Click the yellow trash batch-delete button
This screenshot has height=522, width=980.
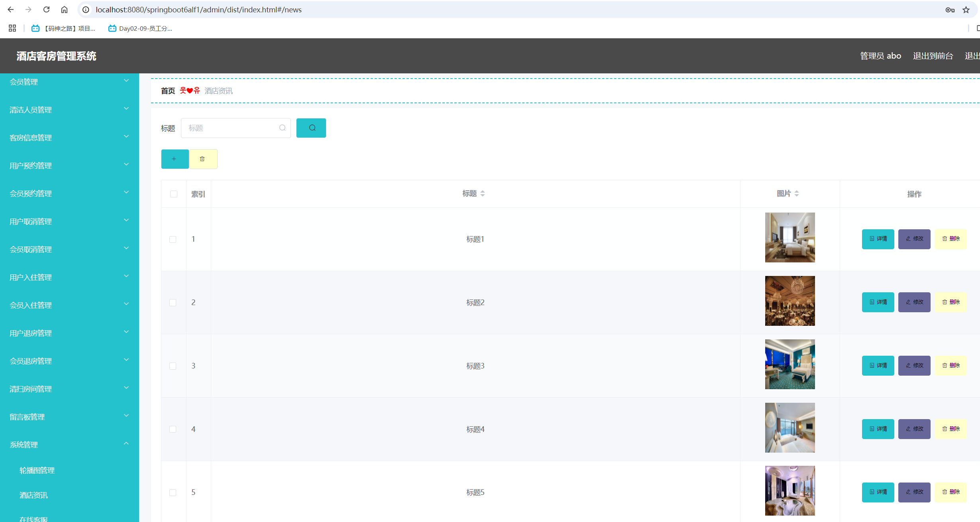pos(203,159)
